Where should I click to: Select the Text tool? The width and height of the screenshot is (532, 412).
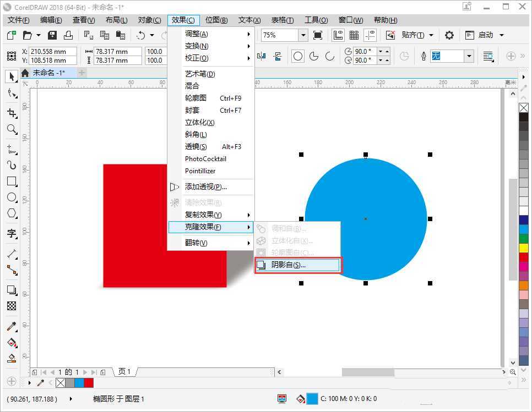pyautogui.click(x=12, y=233)
